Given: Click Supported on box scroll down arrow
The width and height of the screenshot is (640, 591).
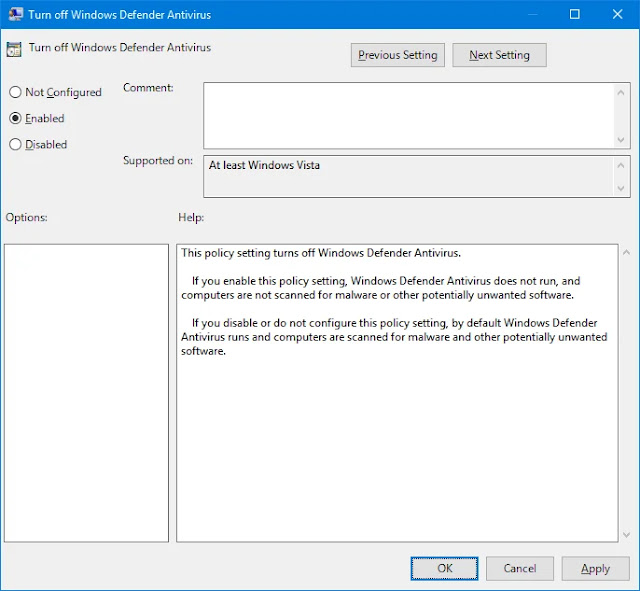Looking at the screenshot, I should (x=621, y=188).
